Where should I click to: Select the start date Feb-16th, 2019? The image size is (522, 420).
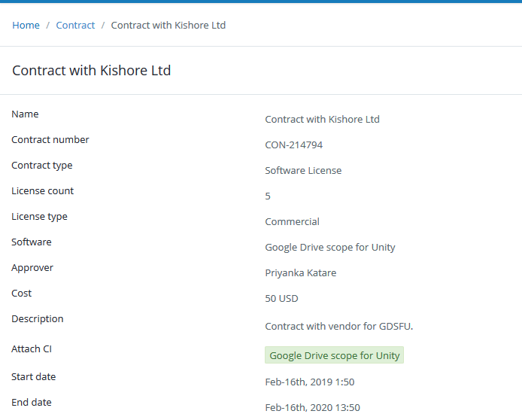310,382
